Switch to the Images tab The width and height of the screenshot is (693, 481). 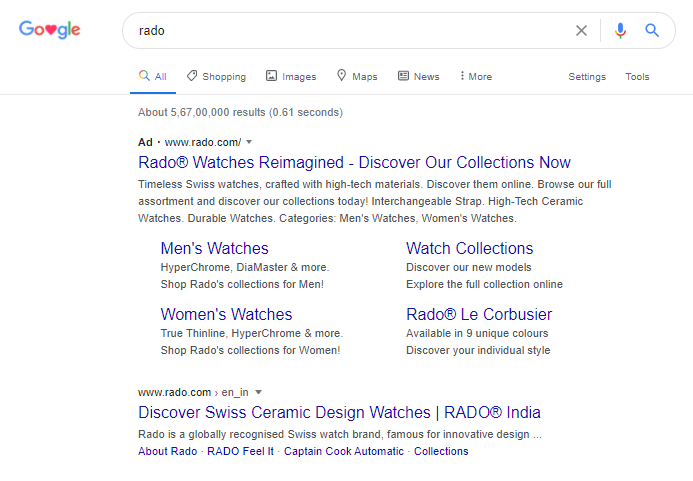point(291,76)
